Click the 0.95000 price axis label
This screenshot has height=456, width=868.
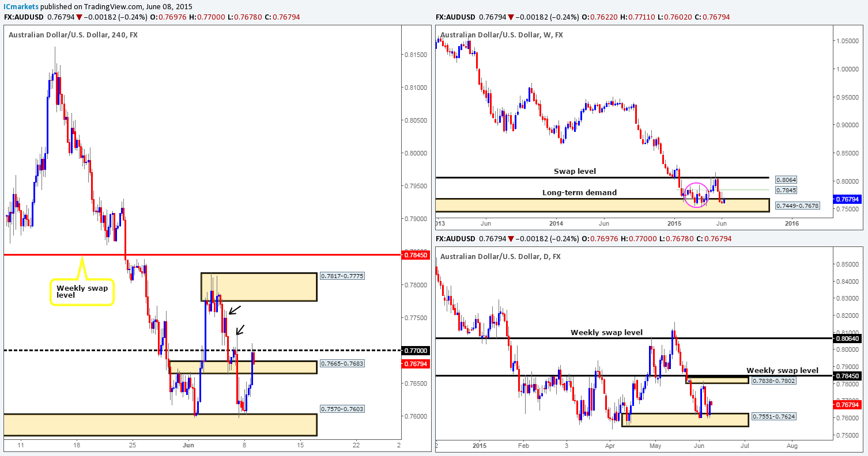[x=846, y=97]
